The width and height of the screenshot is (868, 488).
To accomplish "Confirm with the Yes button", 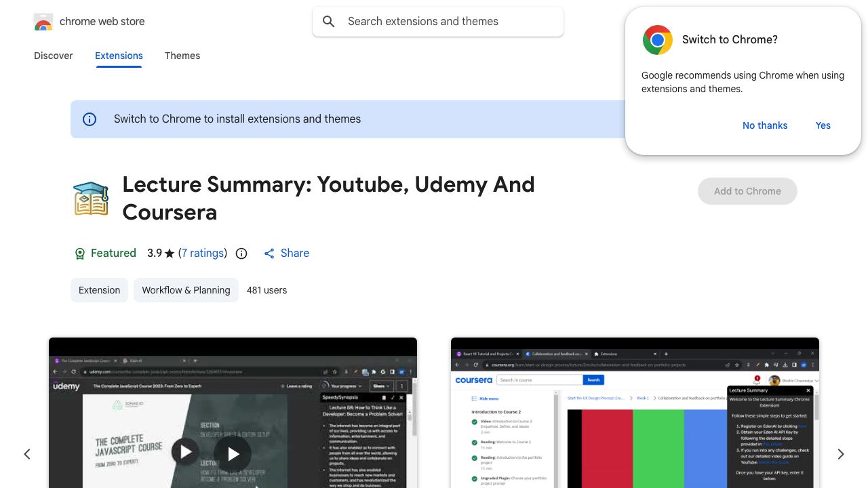I will (823, 125).
